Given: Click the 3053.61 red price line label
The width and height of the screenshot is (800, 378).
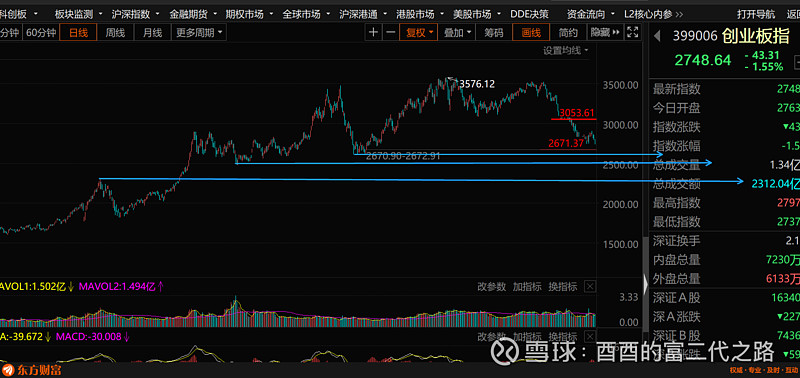Looking at the screenshot, I should point(577,113).
